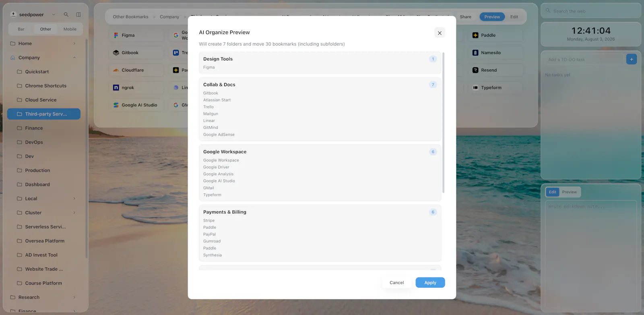Open the DevOps folder
644x315 pixels.
[44, 142]
